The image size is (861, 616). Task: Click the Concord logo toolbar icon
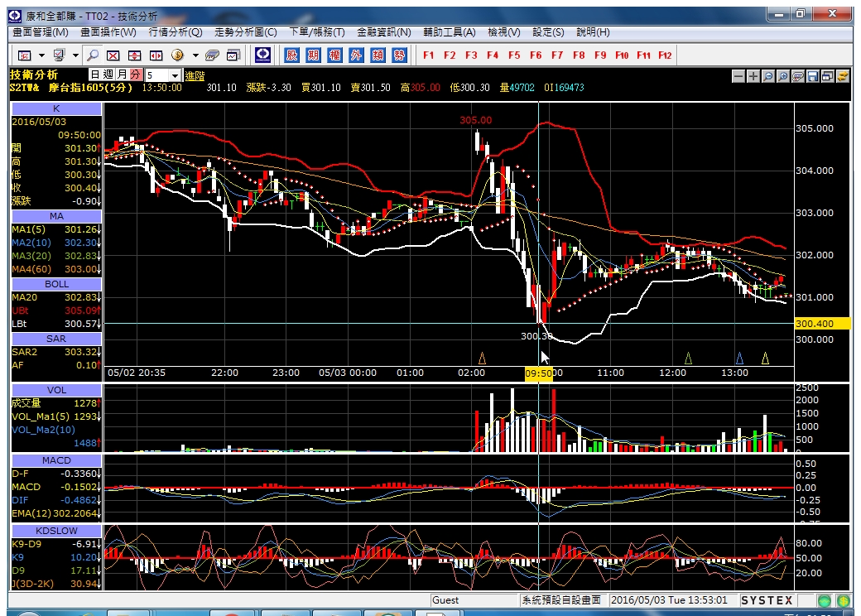click(263, 55)
